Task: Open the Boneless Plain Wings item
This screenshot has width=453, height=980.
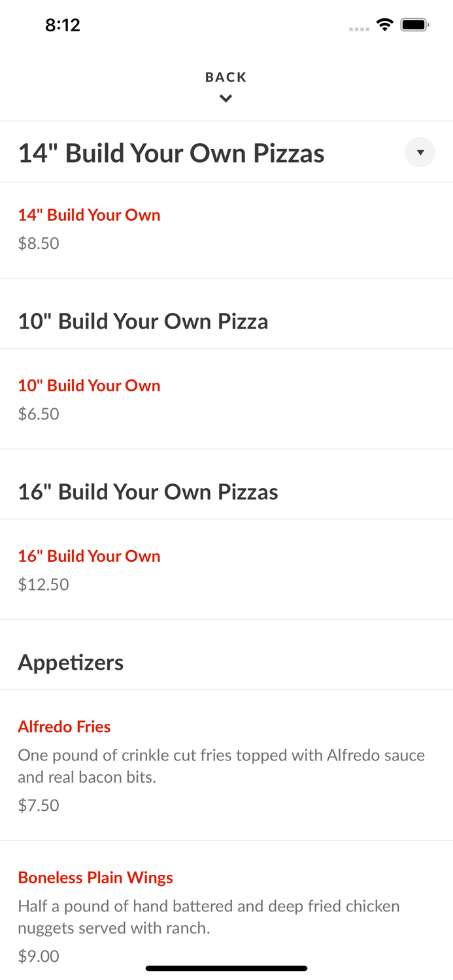Action: point(95,877)
